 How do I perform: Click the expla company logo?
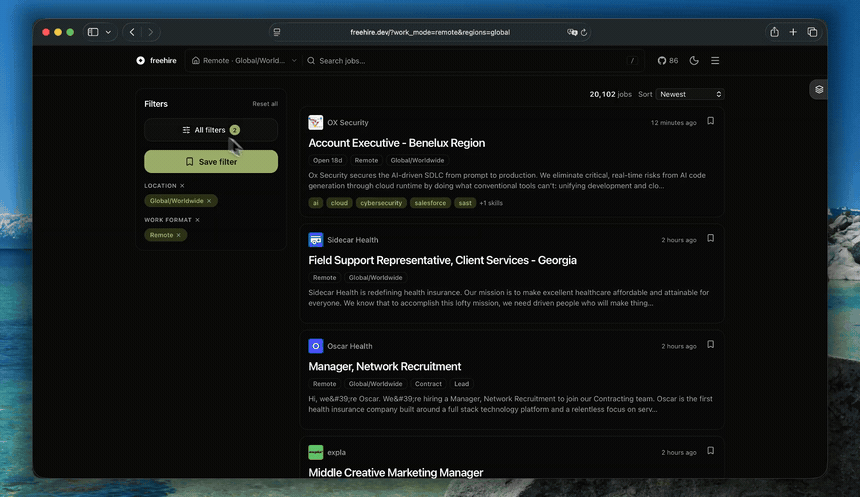click(x=315, y=453)
